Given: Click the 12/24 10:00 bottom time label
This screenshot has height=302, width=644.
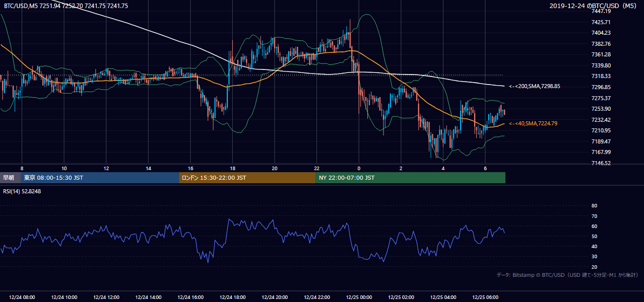Looking at the screenshot, I should pos(64,297).
